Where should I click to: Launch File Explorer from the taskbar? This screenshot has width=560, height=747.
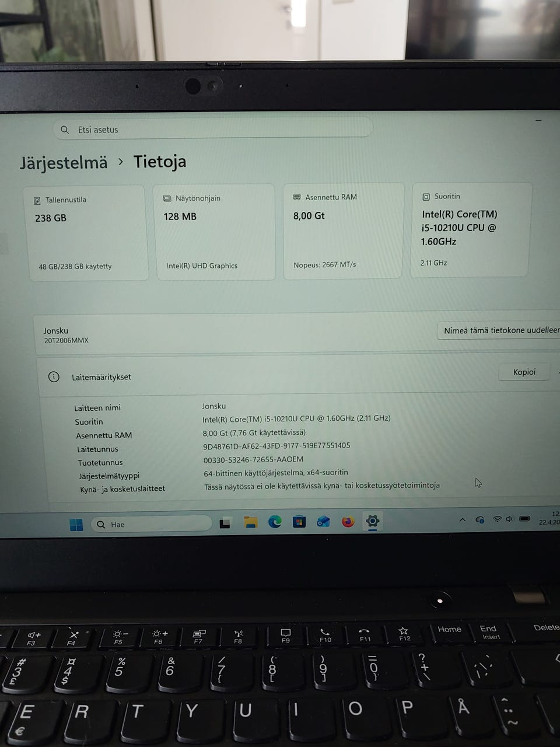click(250, 522)
